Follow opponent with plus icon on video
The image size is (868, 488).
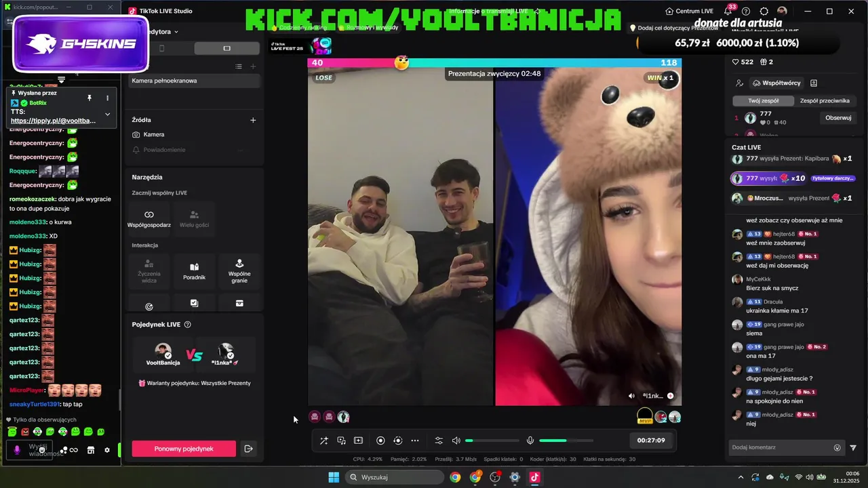point(670,396)
